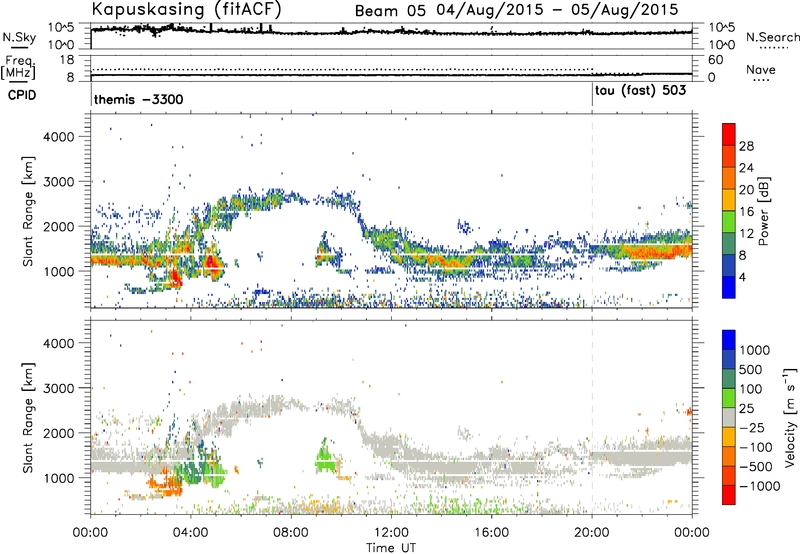
Task: Click the '25' label on the Velocity color bar
Action: (746, 409)
